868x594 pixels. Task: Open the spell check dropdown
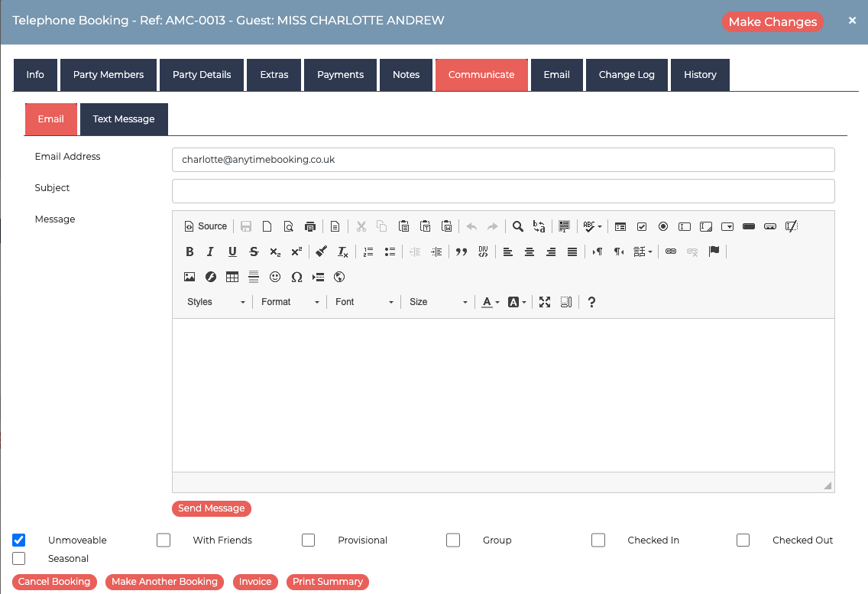[592, 226]
